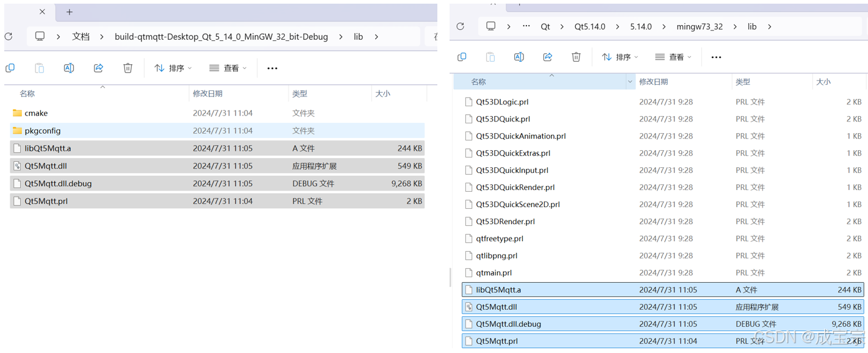This screenshot has width=868, height=353.
Task: Close the left Explorer tab
Action: (42, 12)
